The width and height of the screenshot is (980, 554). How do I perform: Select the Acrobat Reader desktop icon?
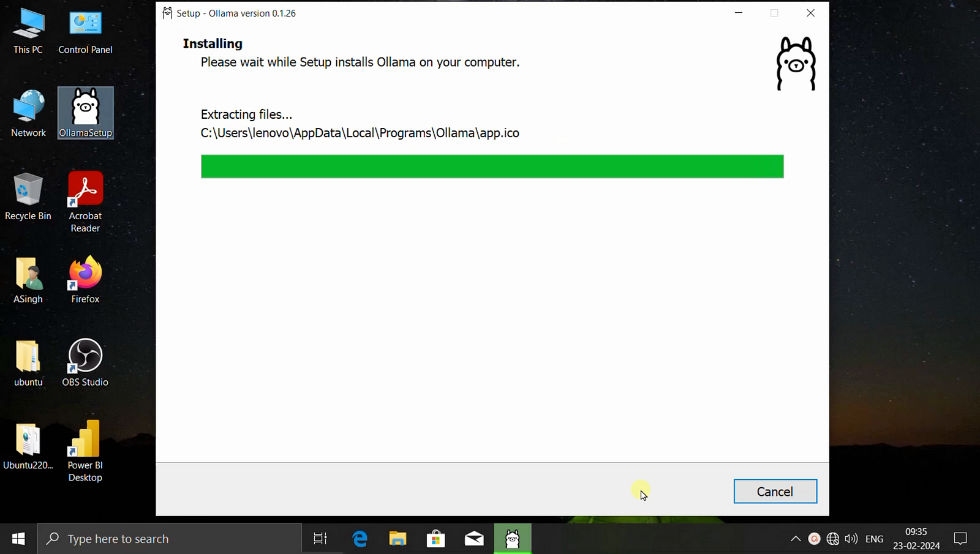tap(85, 201)
